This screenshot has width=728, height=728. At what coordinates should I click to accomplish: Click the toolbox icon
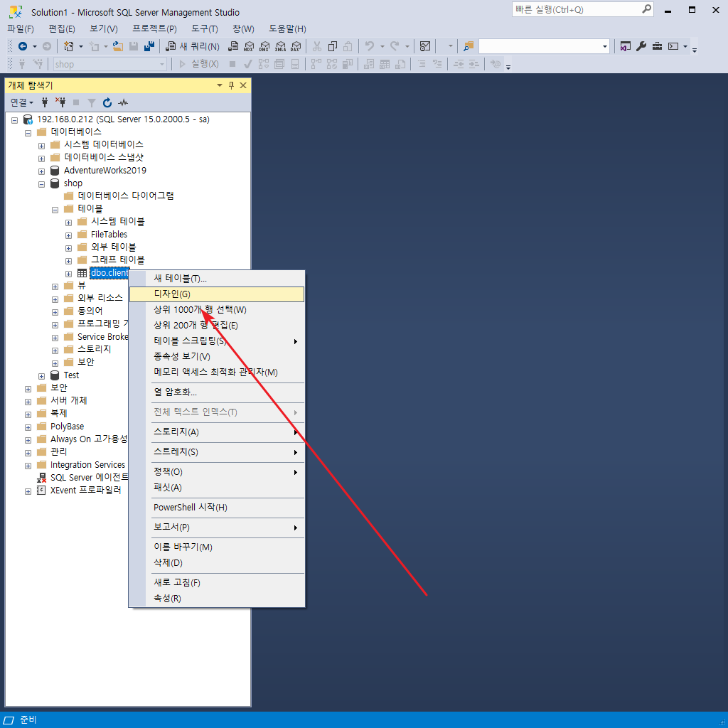[x=657, y=46]
